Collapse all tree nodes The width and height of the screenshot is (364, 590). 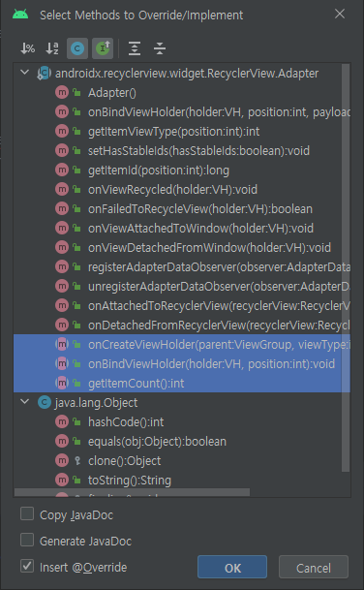tap(160, 48)
